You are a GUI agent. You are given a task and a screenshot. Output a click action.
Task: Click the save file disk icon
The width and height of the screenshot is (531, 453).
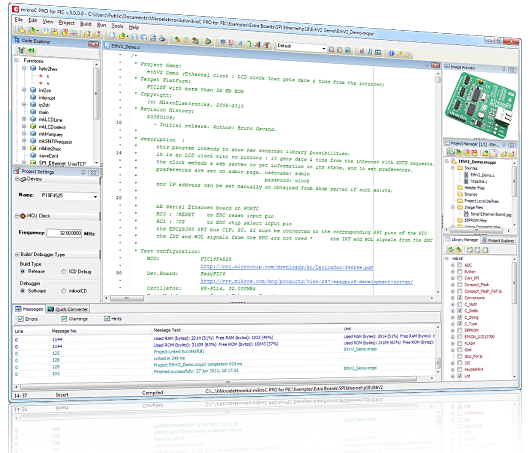tap(134, 36)
